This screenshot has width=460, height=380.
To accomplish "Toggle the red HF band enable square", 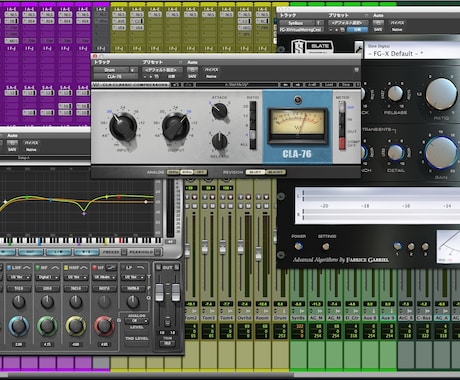I will coord(95,268).
